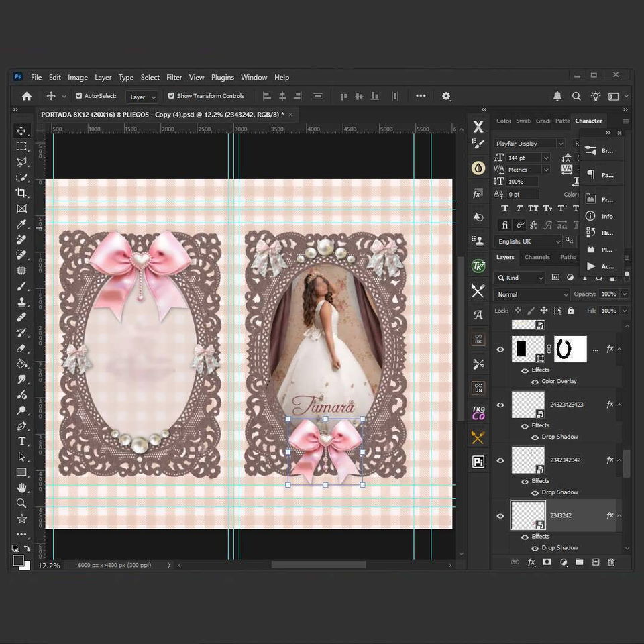Toggle Show Transform Controls checkbox
Viewport: 644px width, 644px height.
[171, 96]
